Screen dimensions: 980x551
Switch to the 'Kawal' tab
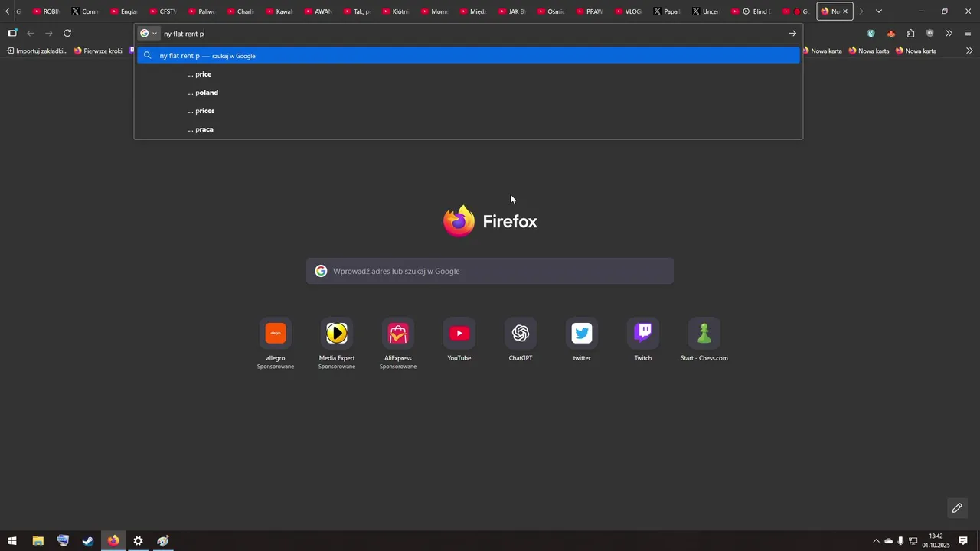pos(279,11)
